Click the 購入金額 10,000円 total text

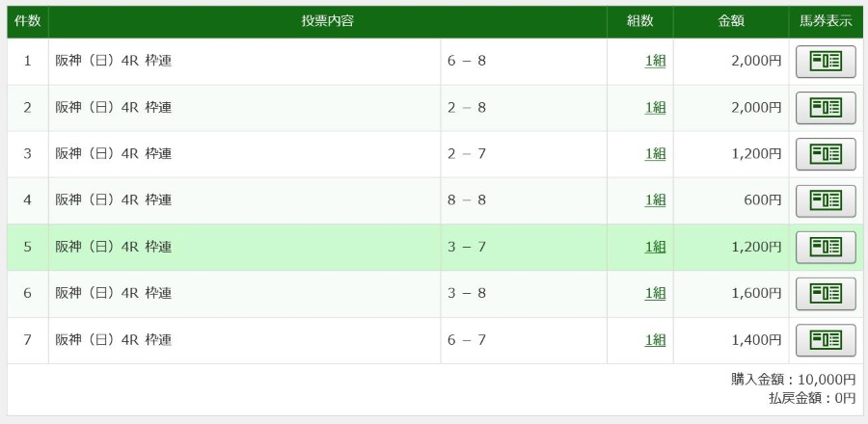793,380
